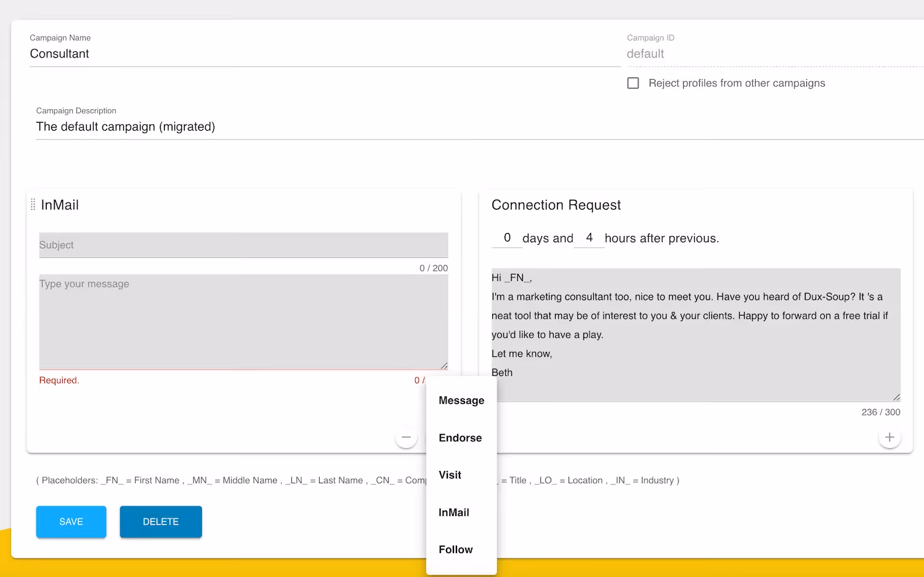The width and height of the screenshot is (924, 577).
Task: Save the campaign with SAVE button
Action: pyautogui.click(x=71, y=522)
